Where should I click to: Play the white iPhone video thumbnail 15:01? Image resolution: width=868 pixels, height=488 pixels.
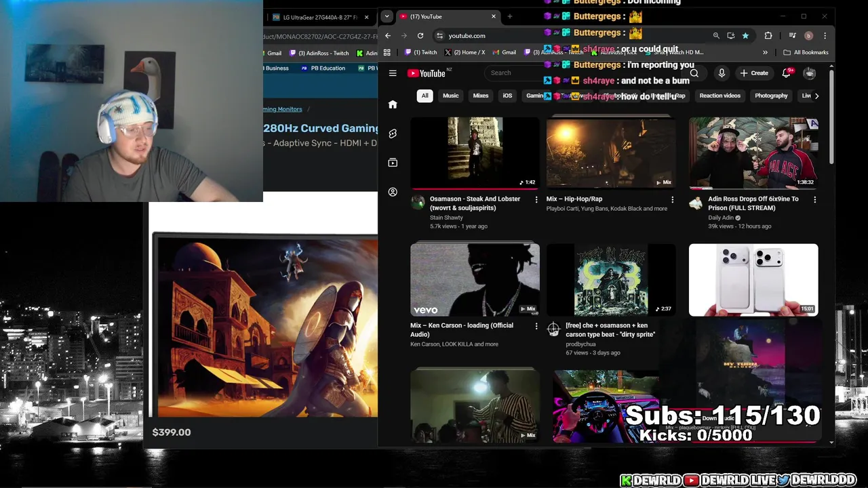pyautogui.click(x=753, y=280)
